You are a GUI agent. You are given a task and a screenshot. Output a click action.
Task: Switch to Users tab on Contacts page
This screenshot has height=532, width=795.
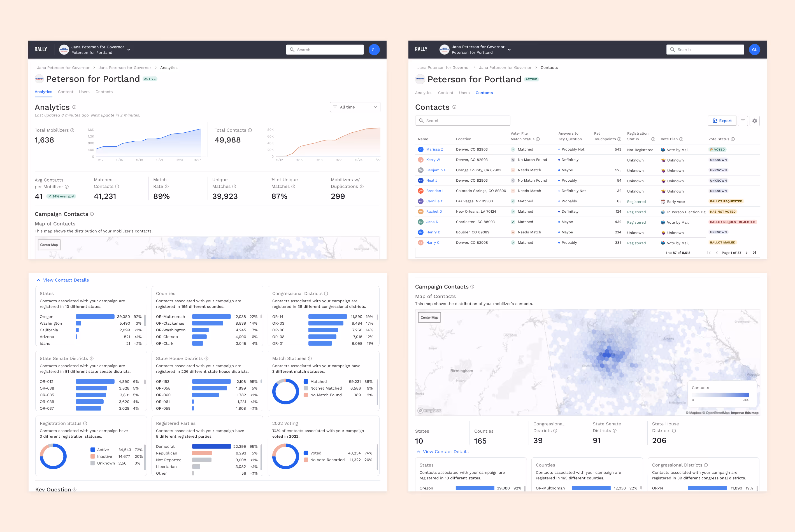pos(464,93)
